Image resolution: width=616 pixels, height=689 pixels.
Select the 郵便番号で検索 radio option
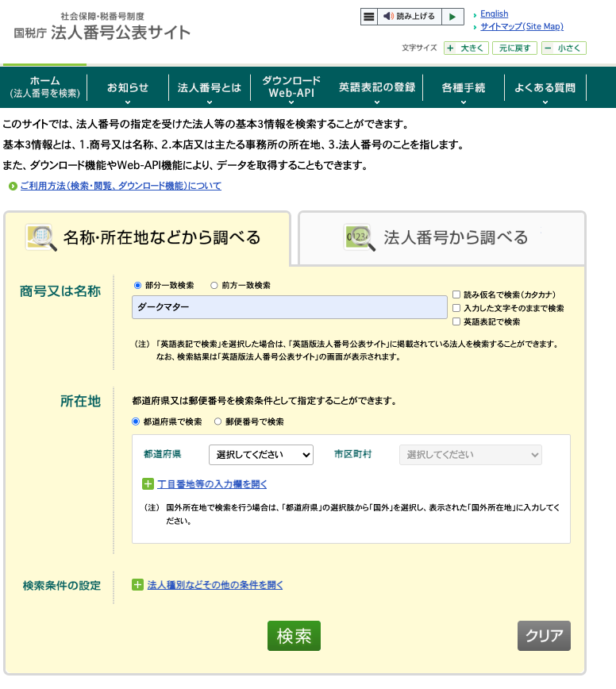(218, 421)
